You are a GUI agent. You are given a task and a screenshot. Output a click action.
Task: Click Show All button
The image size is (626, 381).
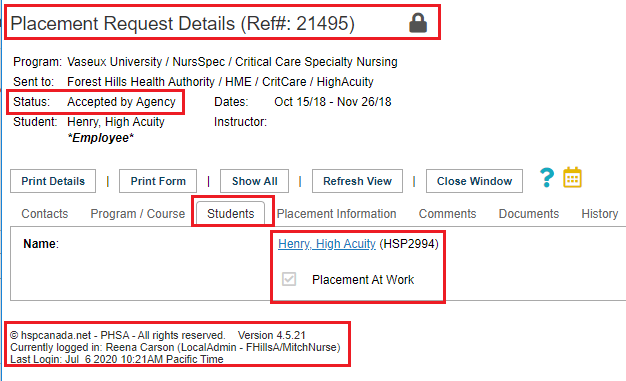(x=255, y=181)
